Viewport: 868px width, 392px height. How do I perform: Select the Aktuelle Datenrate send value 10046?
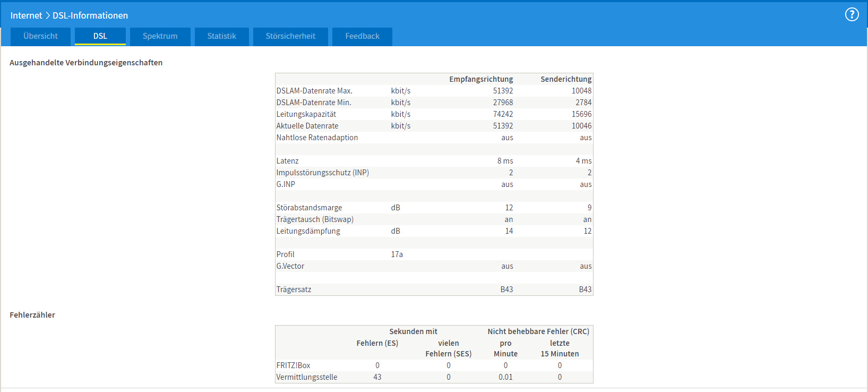pos(581,126)
